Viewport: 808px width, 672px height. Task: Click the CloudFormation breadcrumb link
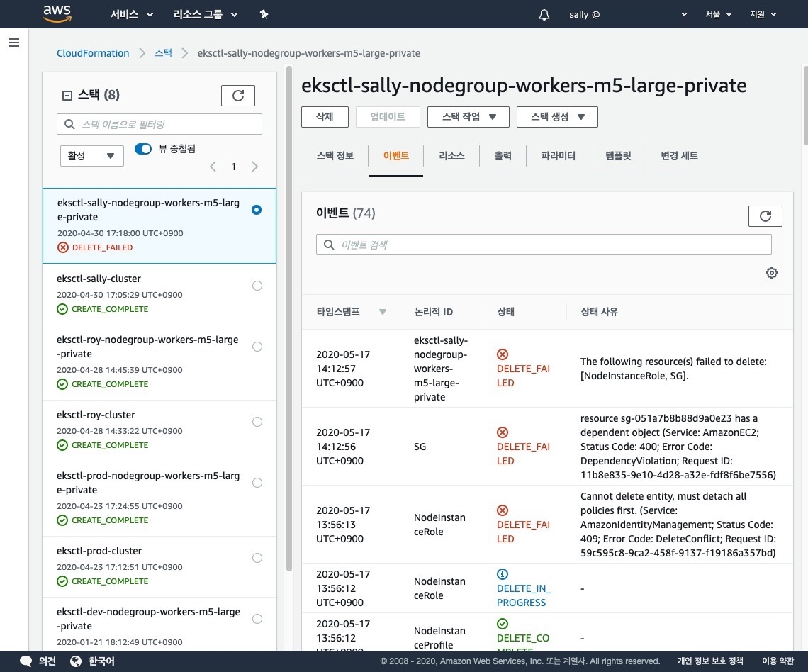point(93,53)
